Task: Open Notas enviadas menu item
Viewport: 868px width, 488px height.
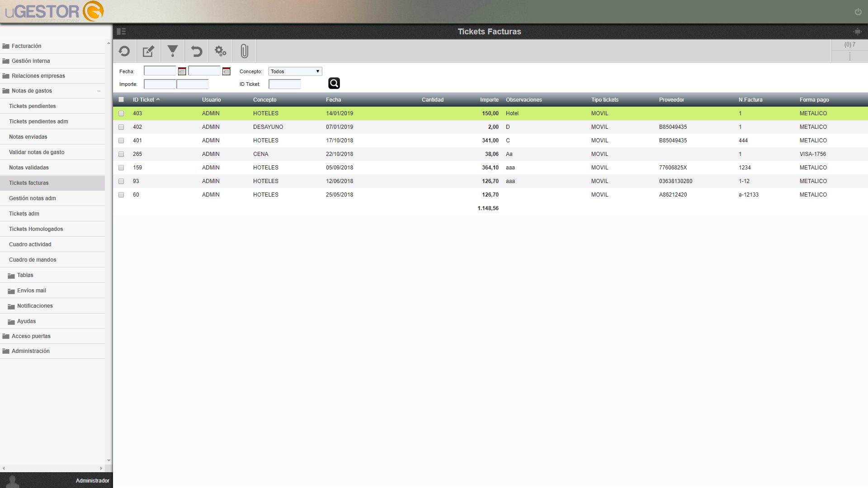Action: pyautogui.click(x=52, y=137)
